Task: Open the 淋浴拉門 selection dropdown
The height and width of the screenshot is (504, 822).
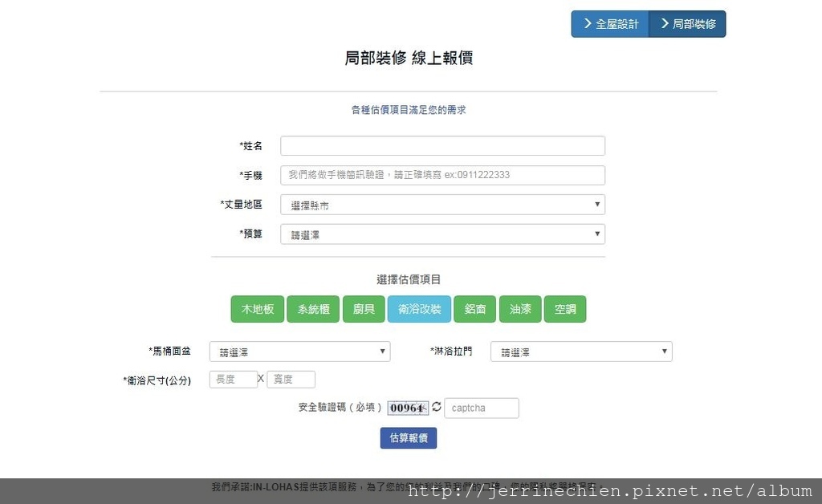Action: 581,352
